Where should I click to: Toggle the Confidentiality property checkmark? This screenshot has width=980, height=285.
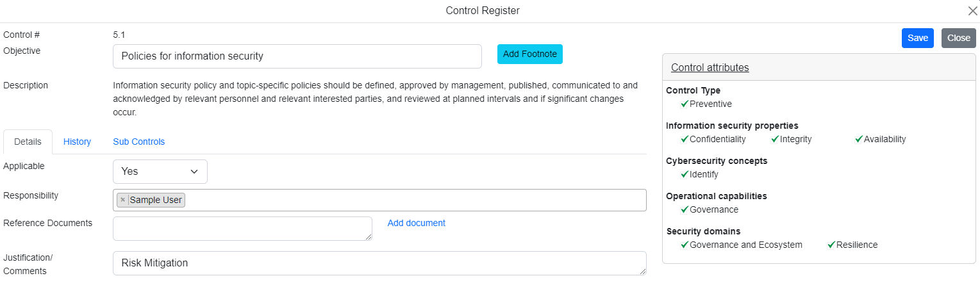click(x=685, y=139)
